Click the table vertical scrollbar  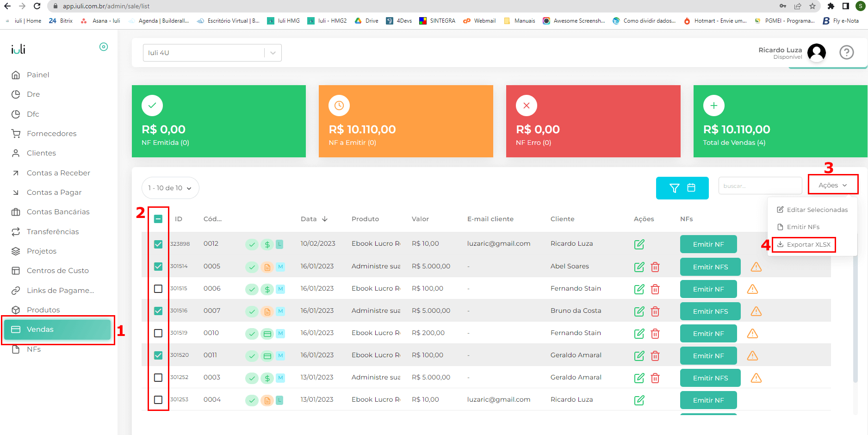[x=856, y=319]
